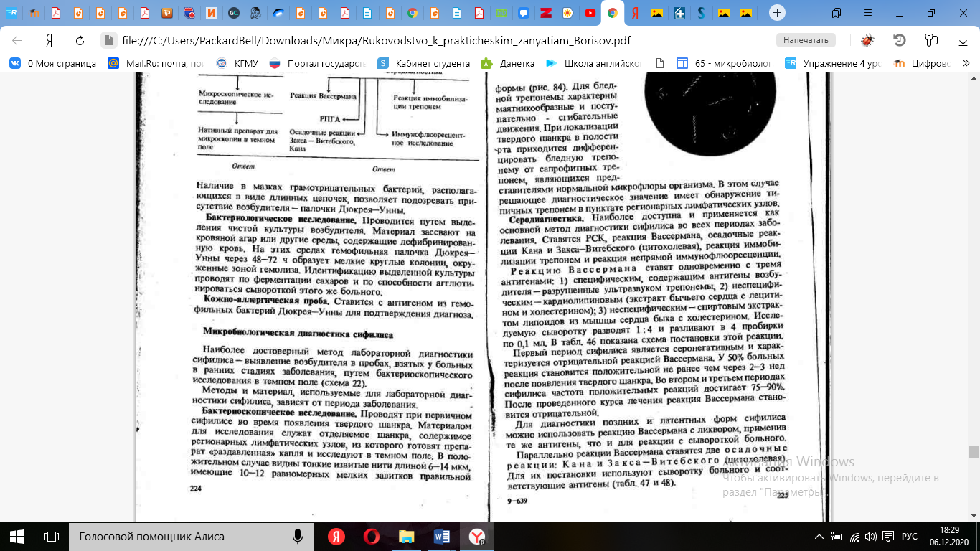Open the Wi-Fi network tray icon
The image size is (980, 551).
853,537
